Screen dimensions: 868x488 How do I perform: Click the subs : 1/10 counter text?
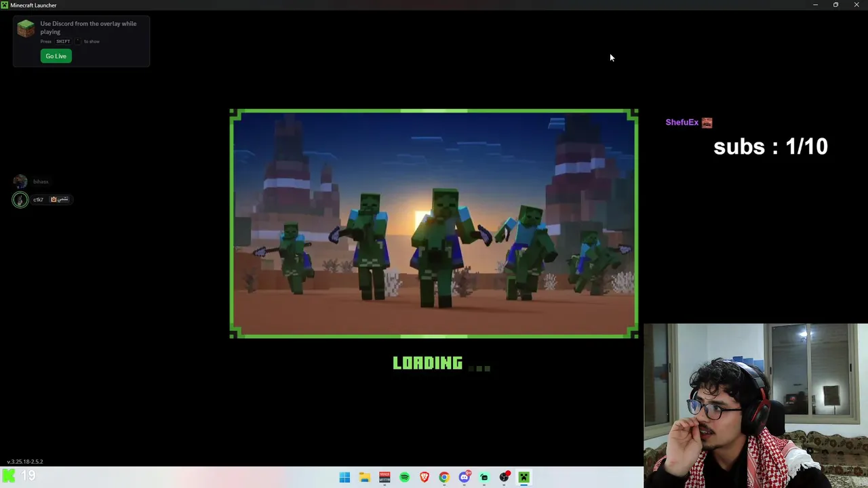pyautogui.click(x=770, y=146)
